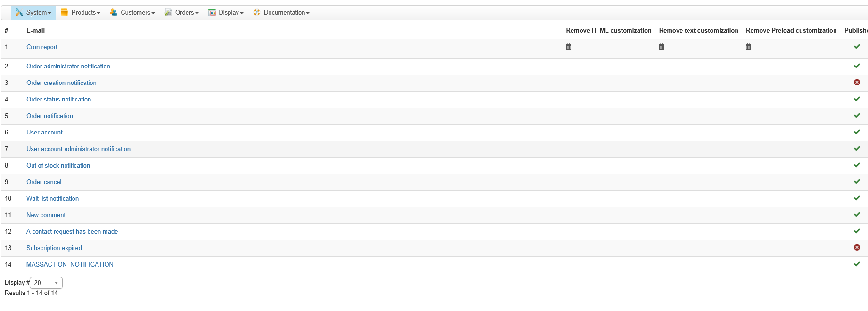Click the System wrench icon in the menu bar

tap(19, 13)
